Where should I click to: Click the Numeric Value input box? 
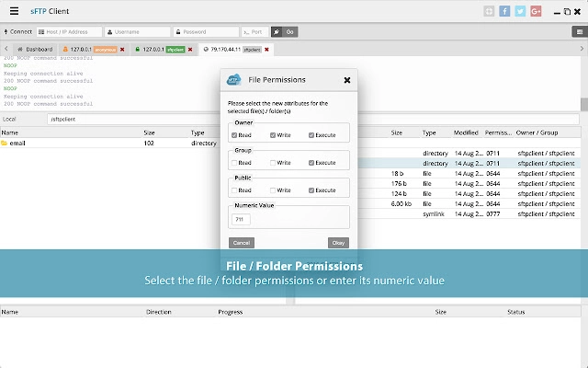click(x=241, y=219)
